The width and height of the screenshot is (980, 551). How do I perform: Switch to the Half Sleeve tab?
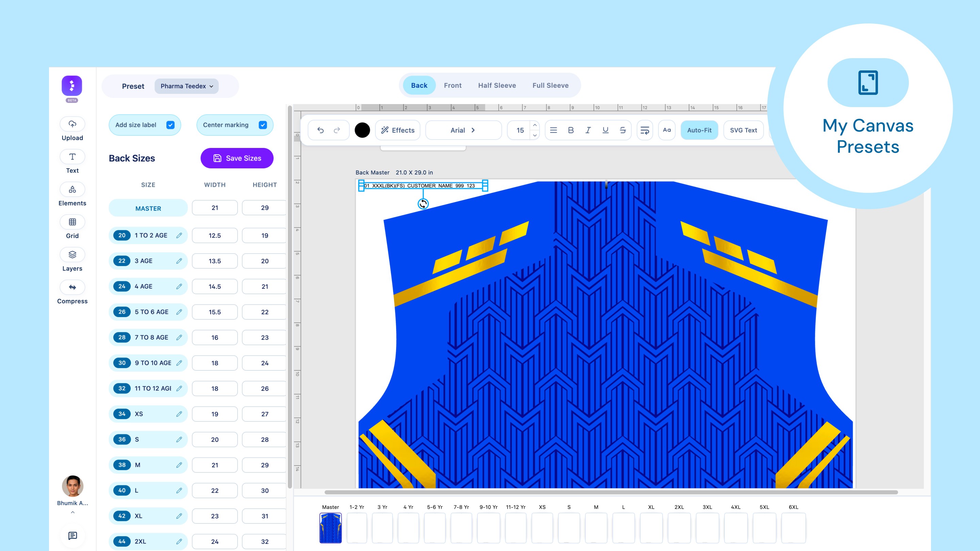497,86
